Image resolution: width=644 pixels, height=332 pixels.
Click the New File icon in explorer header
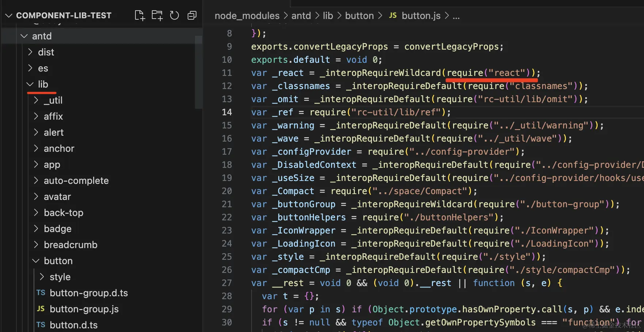[139, 15]
